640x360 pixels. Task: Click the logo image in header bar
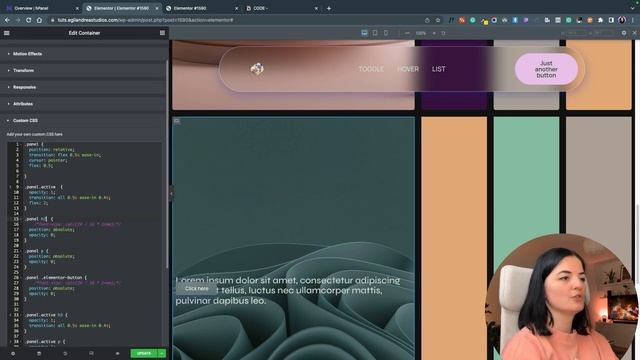(x=257, y=69)
